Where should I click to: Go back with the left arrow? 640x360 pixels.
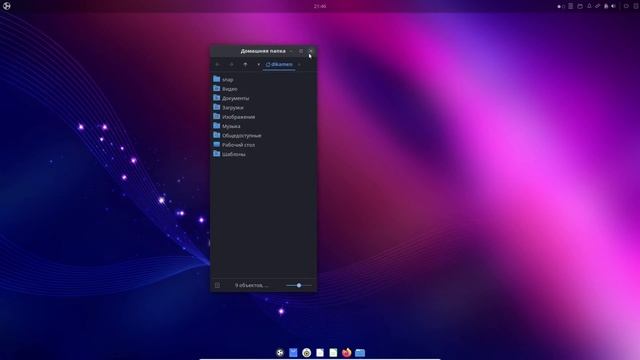pos(218,64)
